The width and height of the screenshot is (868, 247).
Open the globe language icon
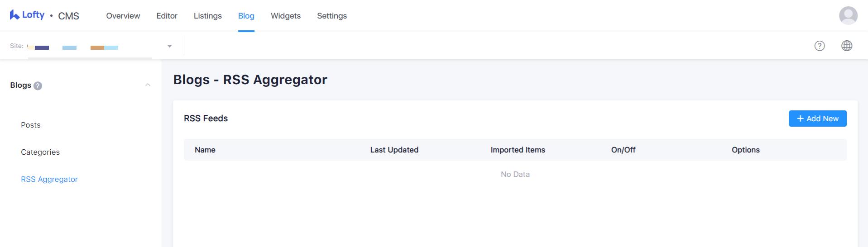coord(846,46)
